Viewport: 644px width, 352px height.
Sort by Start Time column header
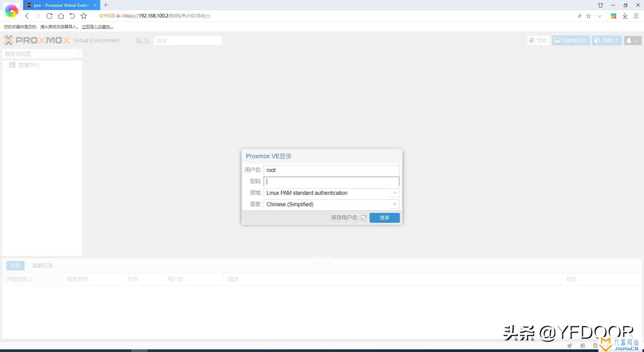tap(32, 279)
